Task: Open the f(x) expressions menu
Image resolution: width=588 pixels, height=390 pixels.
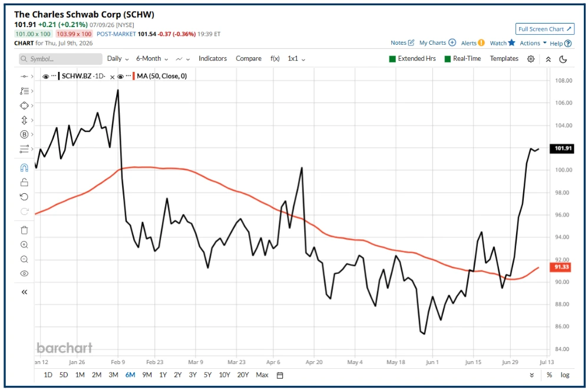Action: click(275, 58)
